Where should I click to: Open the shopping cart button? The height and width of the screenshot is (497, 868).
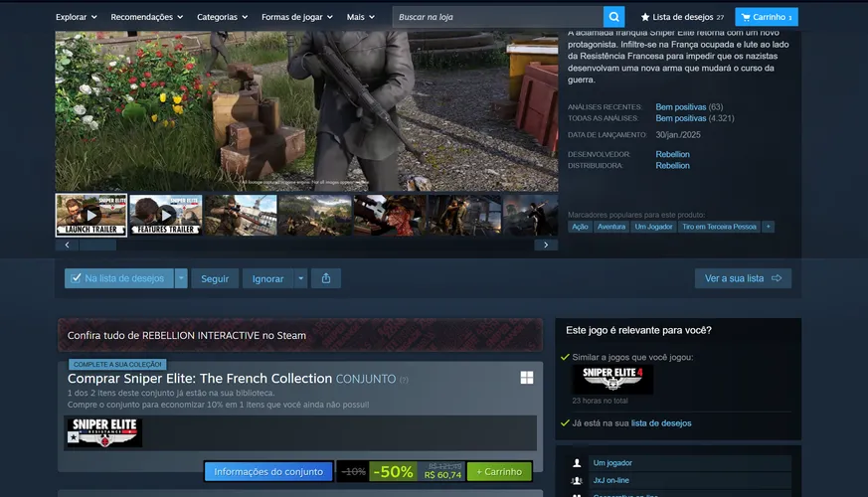pos(767,17)
